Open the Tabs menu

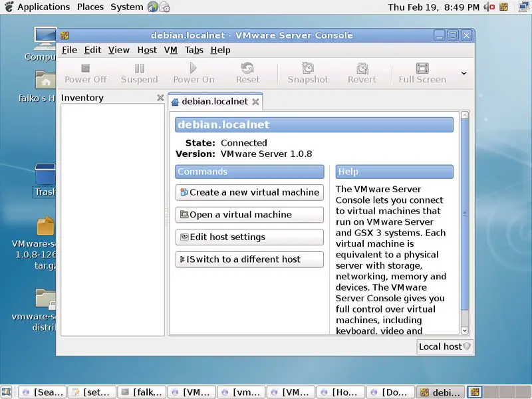pyautogui.click(x=194, y=51)
